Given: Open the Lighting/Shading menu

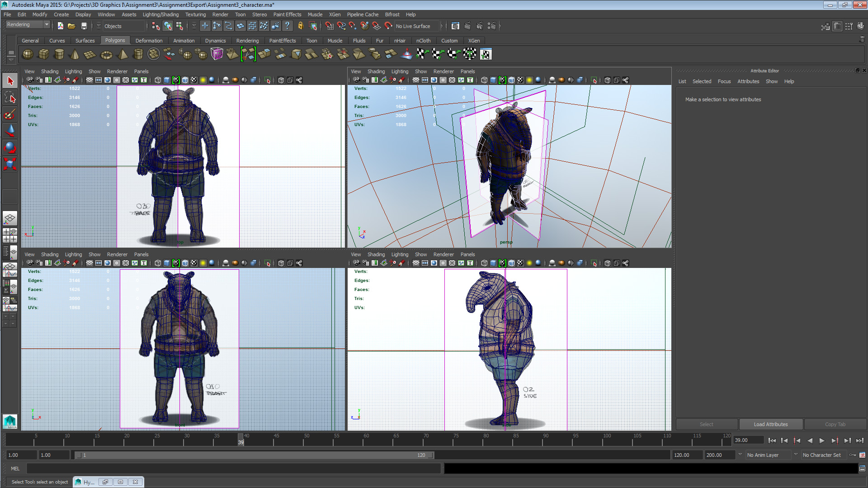Looking at the screenshot, I should point(160,14).
